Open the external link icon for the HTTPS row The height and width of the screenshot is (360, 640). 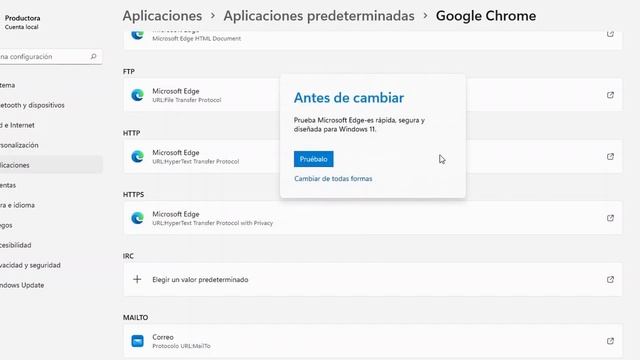[610, 218]
